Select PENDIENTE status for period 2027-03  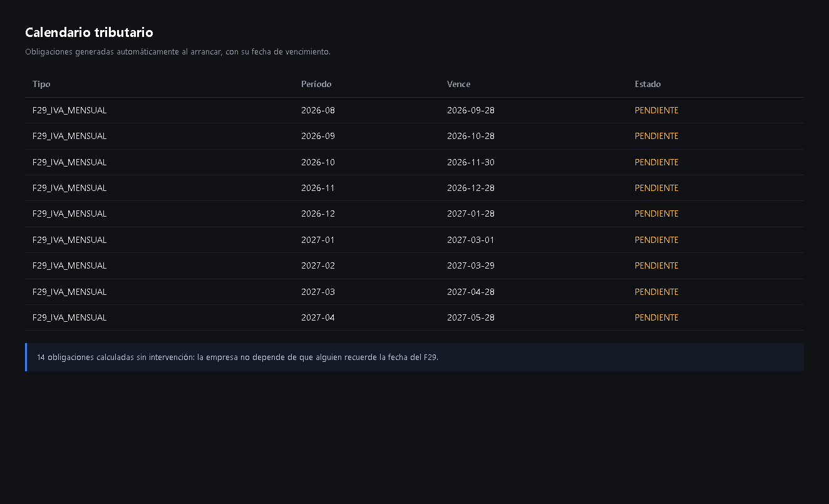(x=657, y=292)
